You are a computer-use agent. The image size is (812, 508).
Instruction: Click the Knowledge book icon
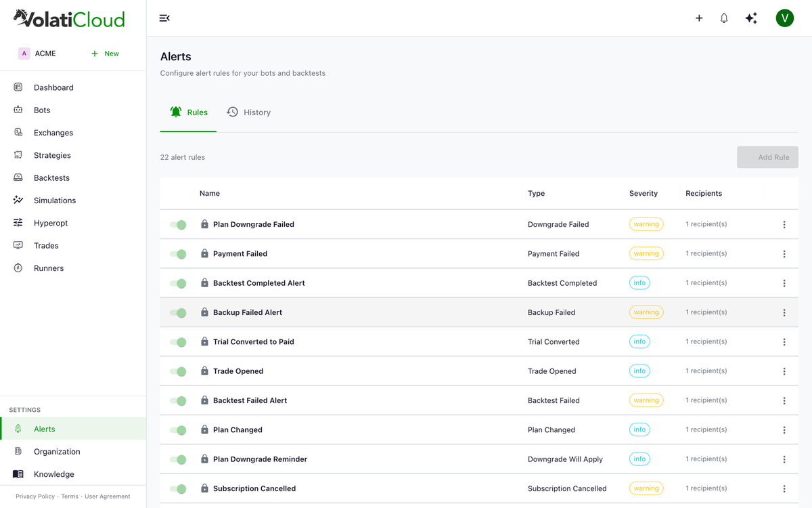pos(18,474)
